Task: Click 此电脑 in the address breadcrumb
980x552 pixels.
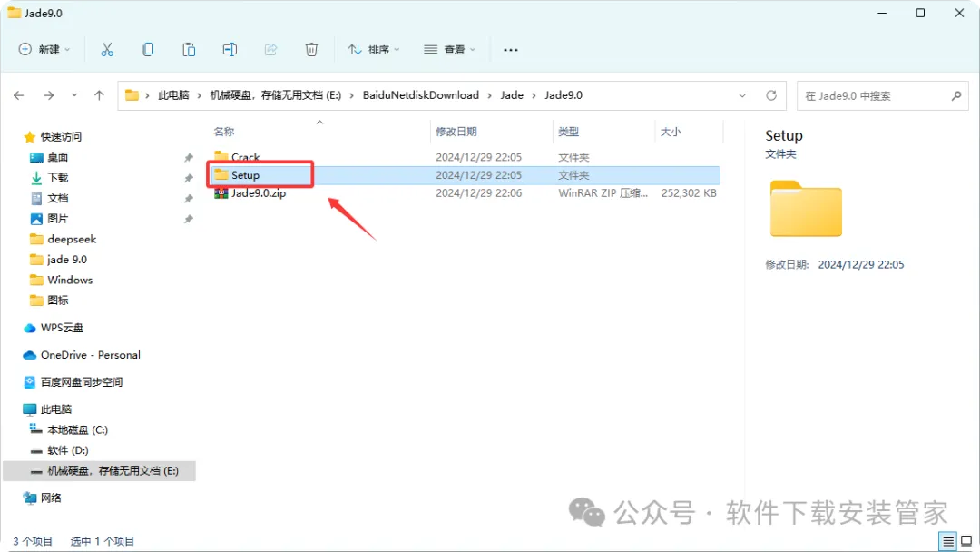Action: coord(173,95)
